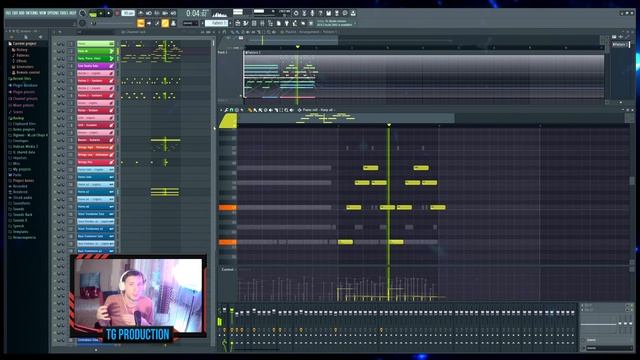This screenshot has width=640, height=360.
Task: Open the Pattern 3 selector dropdown
Action: click(x=217, y=23)
